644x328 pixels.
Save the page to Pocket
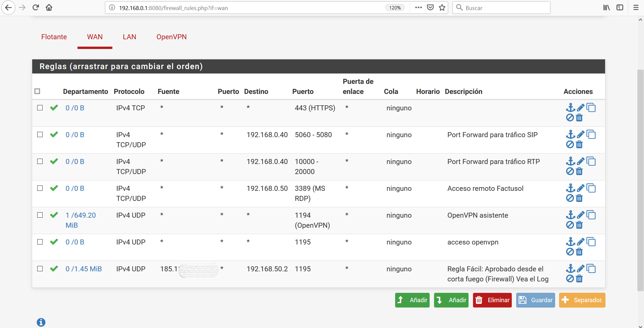pos(430,7)
